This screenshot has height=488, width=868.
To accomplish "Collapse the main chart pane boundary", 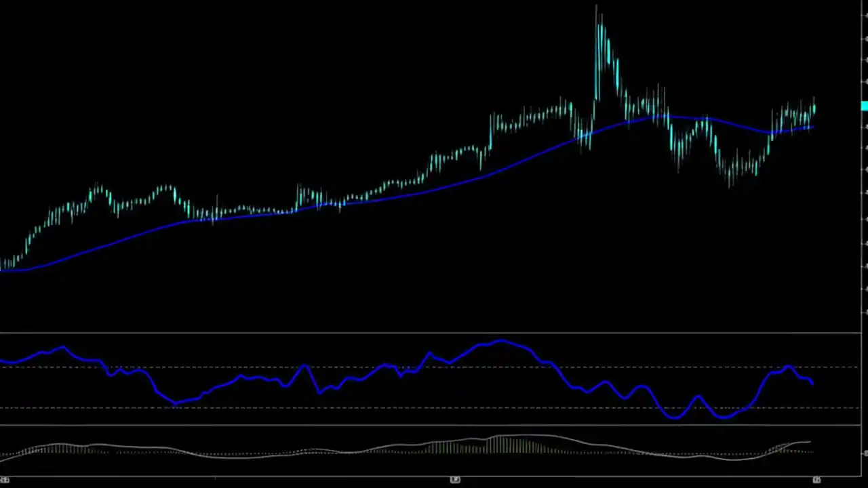I will point(434,332).
